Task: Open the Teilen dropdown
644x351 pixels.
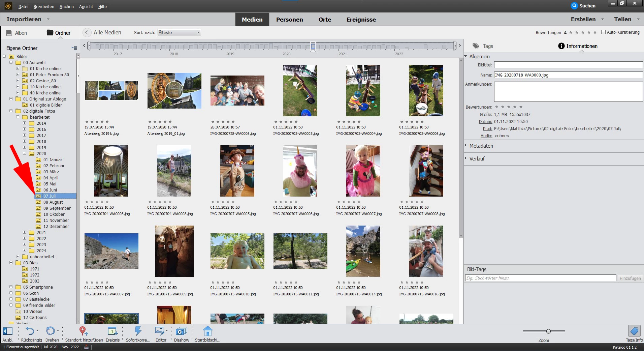Action: click(638, 19)
